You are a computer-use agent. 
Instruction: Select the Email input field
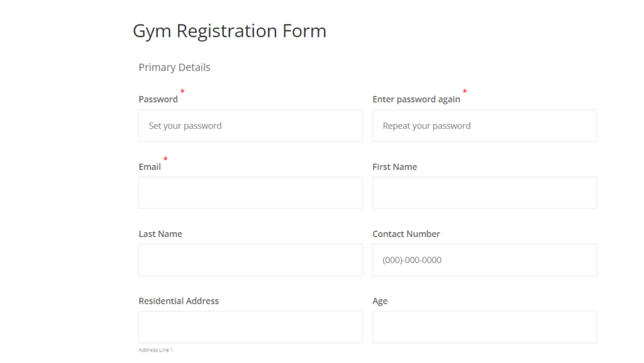point(250,193)
